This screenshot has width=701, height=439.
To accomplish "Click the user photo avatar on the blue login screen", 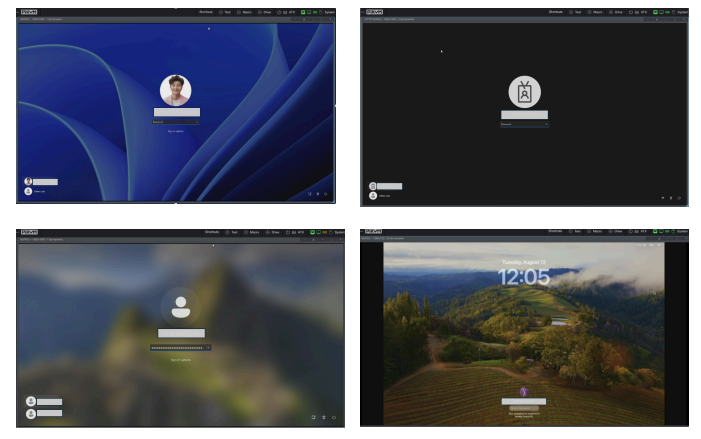I will tap(175, 90).
